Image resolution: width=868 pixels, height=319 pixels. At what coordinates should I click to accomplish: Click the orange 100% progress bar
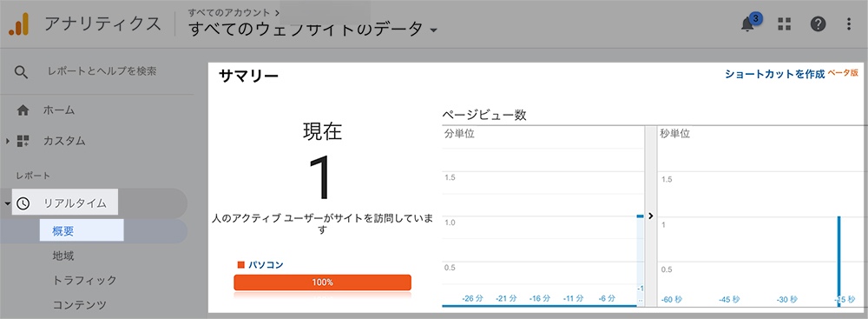(322, 282)
